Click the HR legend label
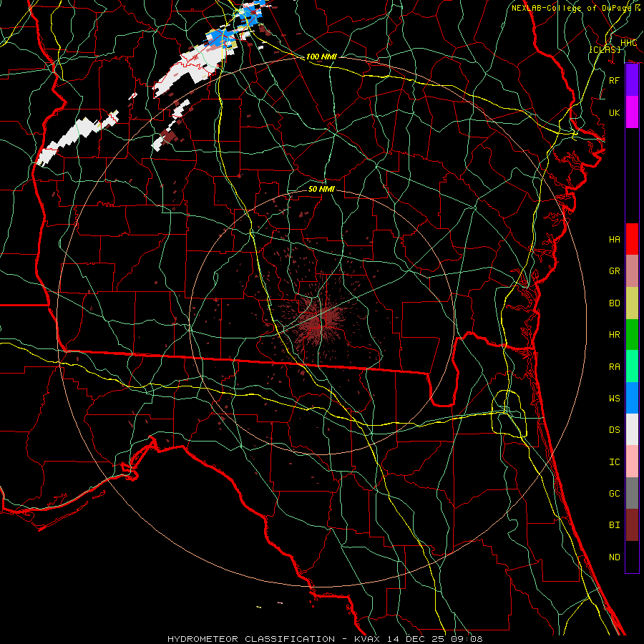The image size is (644, 644). (615, 335)
